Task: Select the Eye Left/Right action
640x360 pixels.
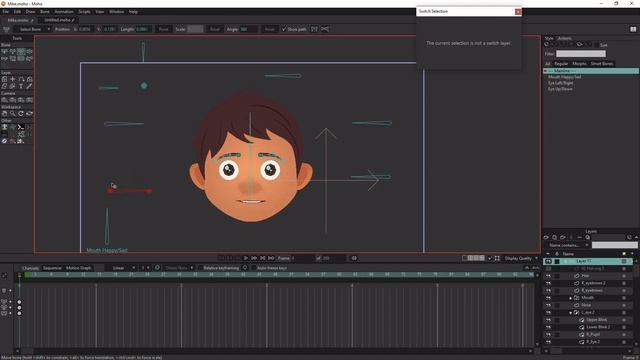Action: (x=560, y=83)
